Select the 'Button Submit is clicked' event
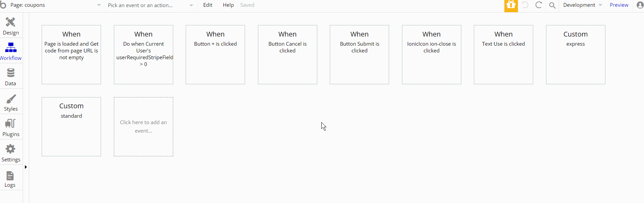The height and width of the screenshot is (203, 644). coord(359,54)
